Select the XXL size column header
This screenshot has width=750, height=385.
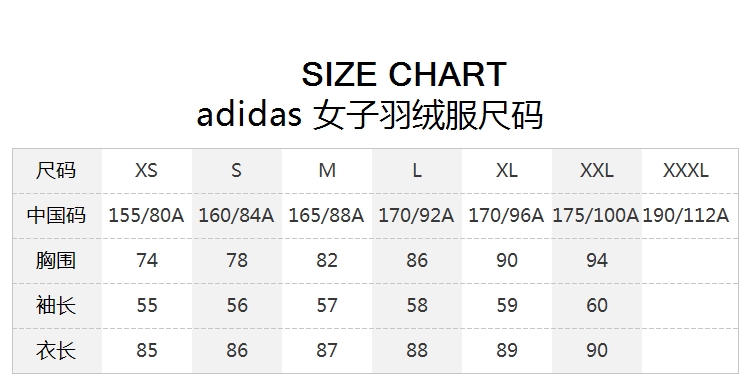point(596,170)
